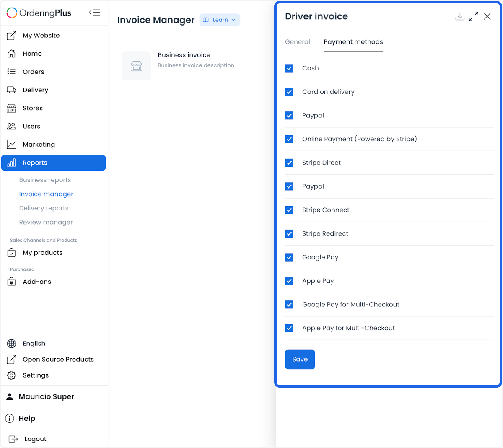Click the Settings gear icon
Viewport: 503px width, 448px height.
pos(12,375)
